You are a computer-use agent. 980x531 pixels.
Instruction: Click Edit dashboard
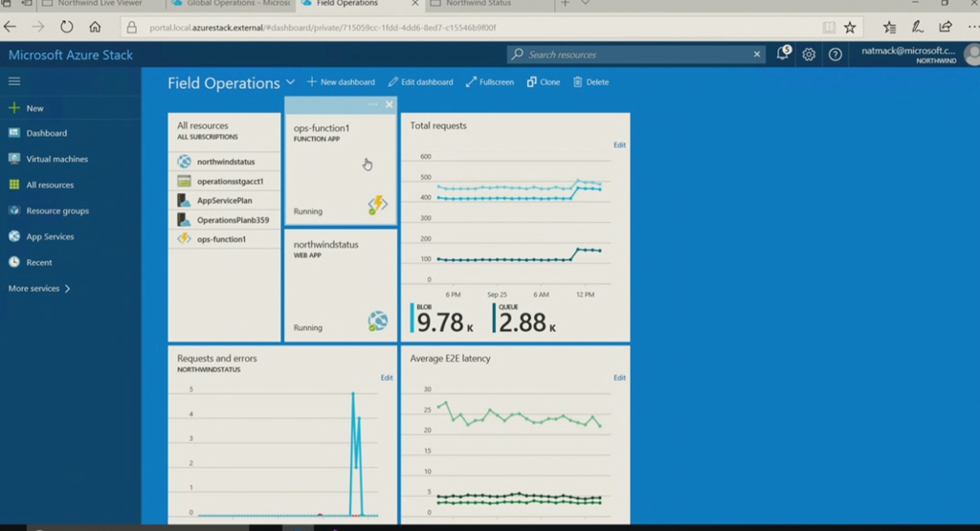(x=420, y=82)
